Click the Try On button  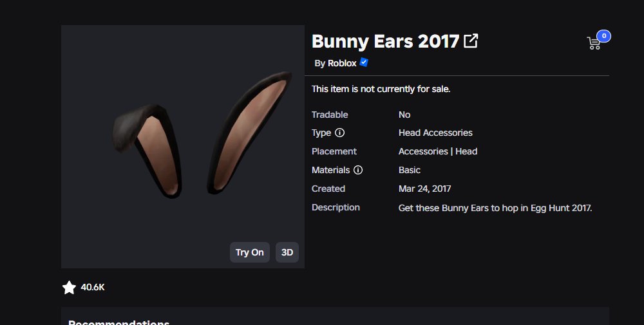click(x=250, y=252)
